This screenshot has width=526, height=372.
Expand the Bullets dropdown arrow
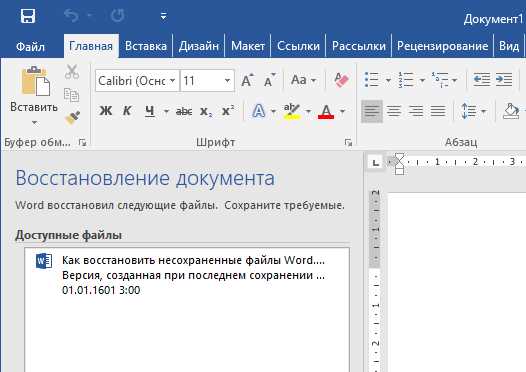pos(388,80)
